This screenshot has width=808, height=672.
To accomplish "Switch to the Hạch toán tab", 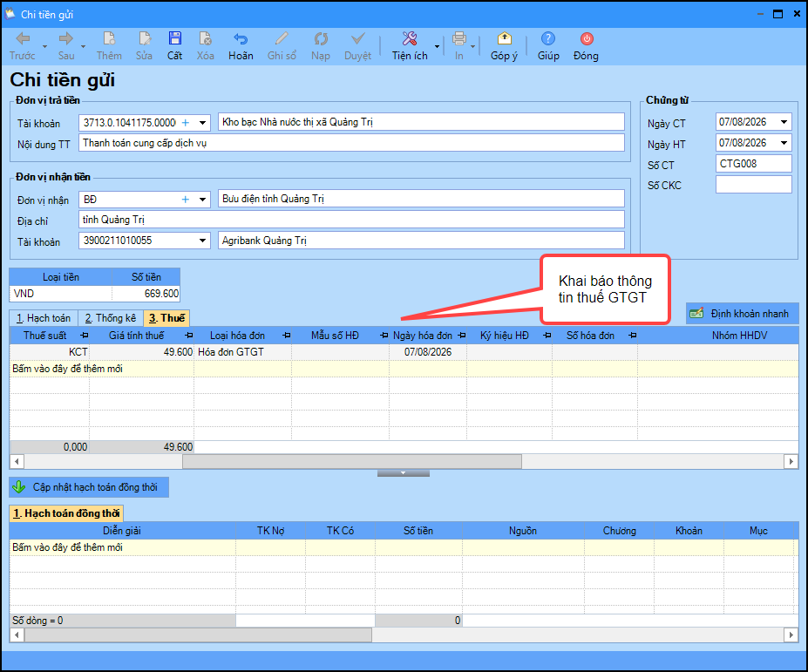I will click(44, 318).
